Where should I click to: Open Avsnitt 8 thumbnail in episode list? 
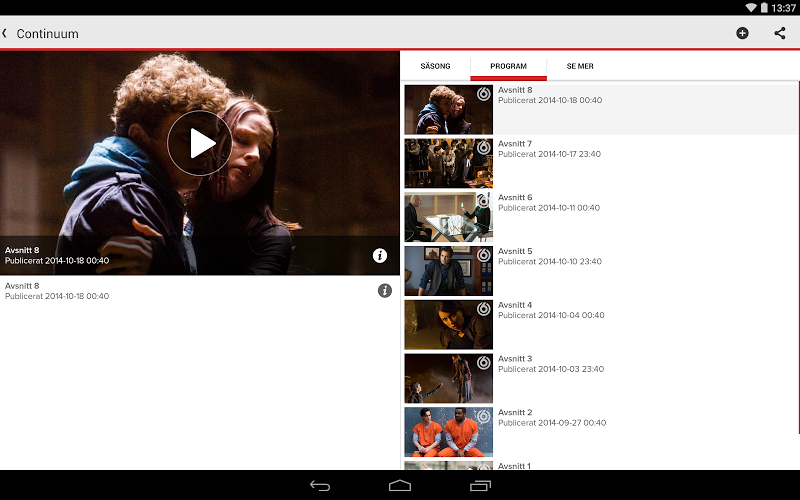tap(448, 110)
